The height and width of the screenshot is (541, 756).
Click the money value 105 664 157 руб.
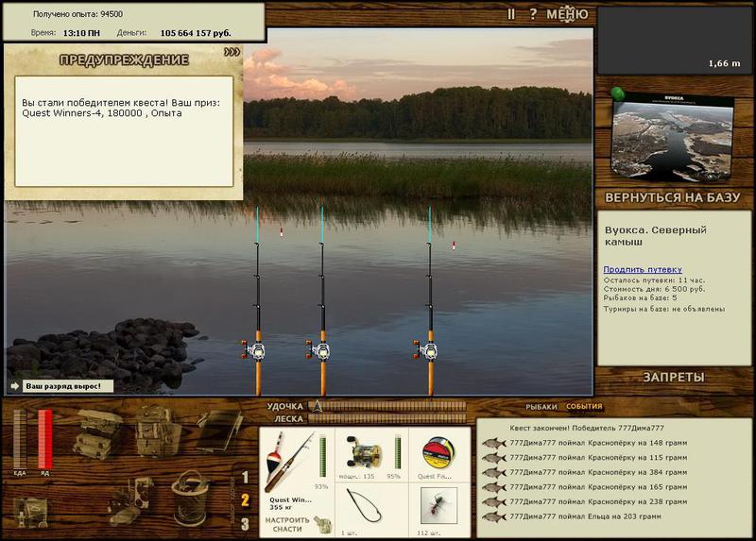196,33
